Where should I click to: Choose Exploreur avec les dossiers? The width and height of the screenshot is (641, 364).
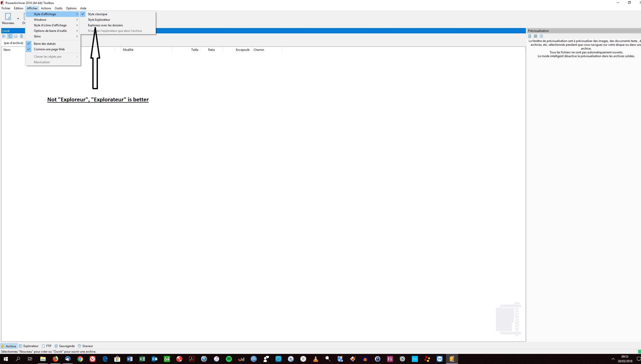[x=118, y=25]
